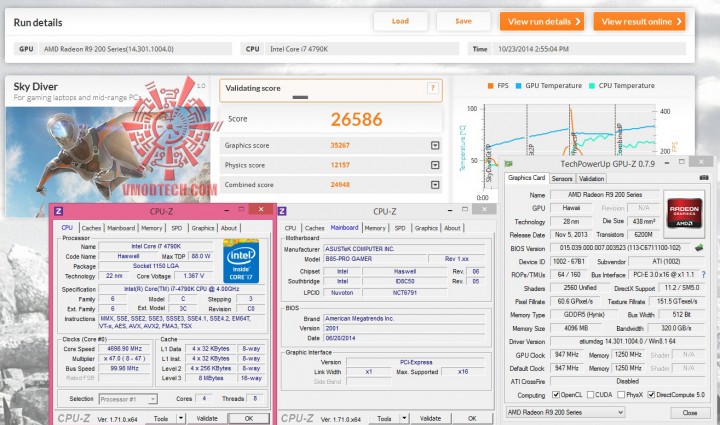This screenshot has width=720, height=425.
Task: Click the Mainboard CPU-Z window title icon
Action: tap(282, 211)
